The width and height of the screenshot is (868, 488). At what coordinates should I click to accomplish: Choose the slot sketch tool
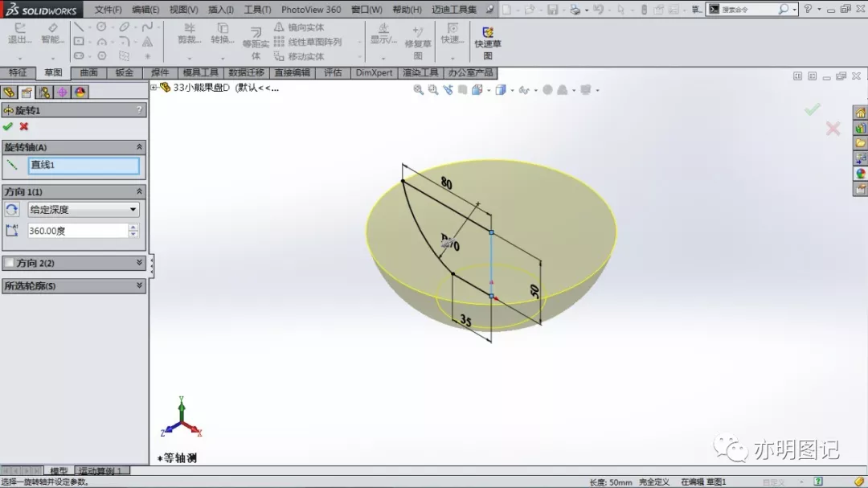point(79,56)
